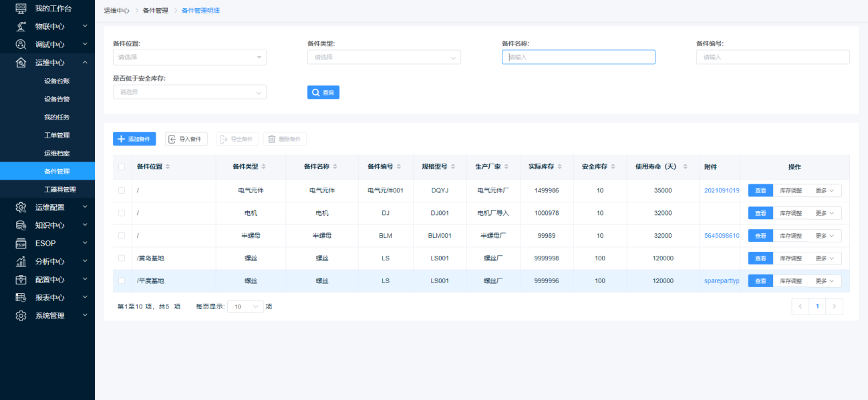Expand 更多 menu in the 电气元件 row
The height and width of the screenshot is (400, 868).
(x=825, y=190)
